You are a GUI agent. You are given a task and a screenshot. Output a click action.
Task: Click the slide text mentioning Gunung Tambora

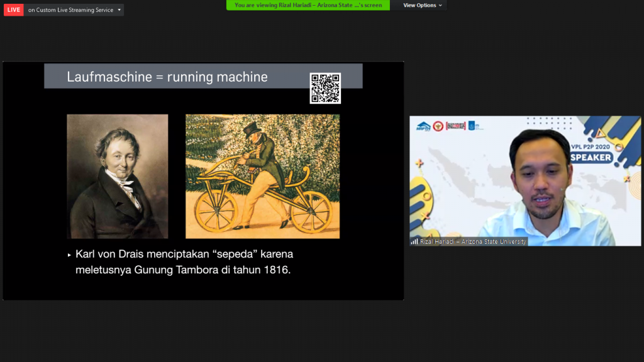click(x=184, y=262)
